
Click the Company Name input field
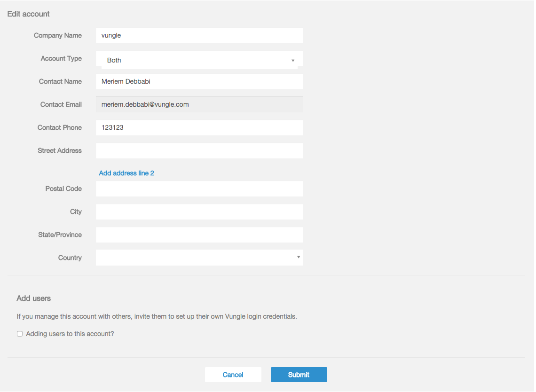(199, 36)
